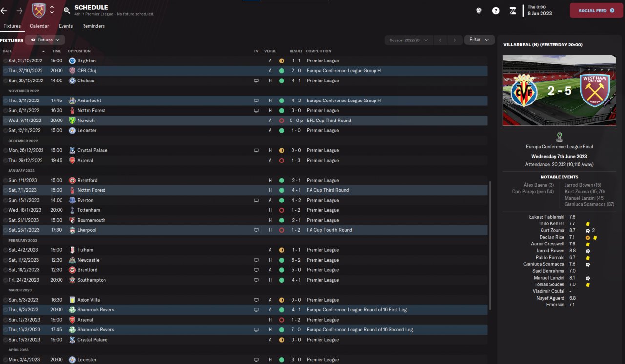Switch to the Calendar tab
The image size is (625, 364).
coord(39,26)
